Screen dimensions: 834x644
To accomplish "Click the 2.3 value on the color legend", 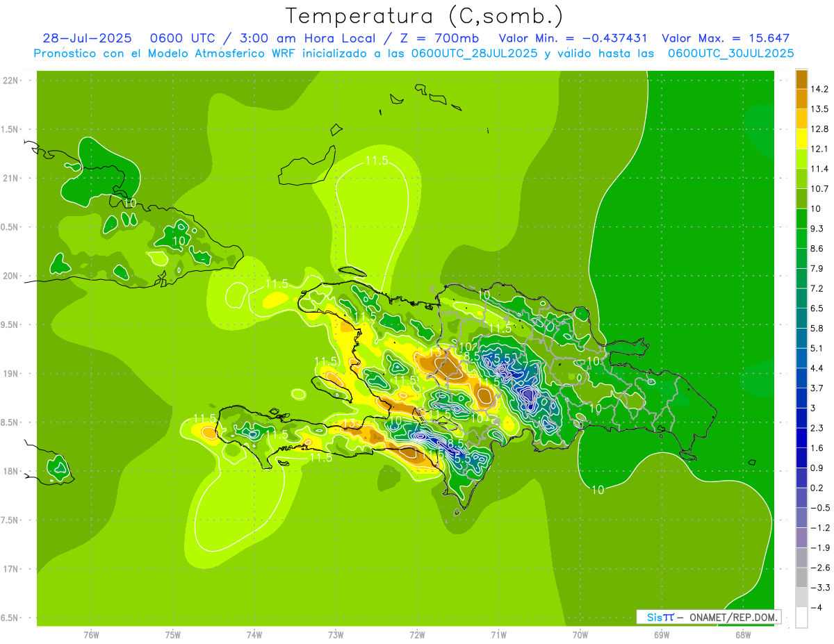I will pos(817,428).
